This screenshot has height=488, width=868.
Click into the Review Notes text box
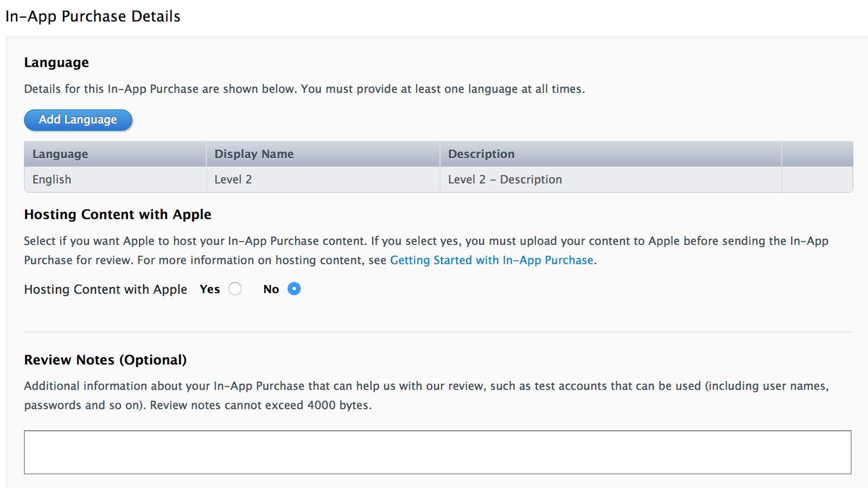pos(437,452)
